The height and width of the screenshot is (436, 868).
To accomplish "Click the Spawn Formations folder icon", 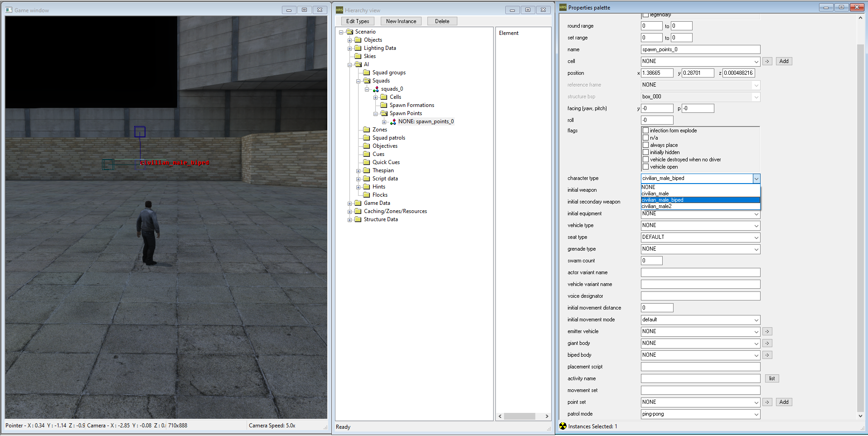I will click(x=383, y=105).
